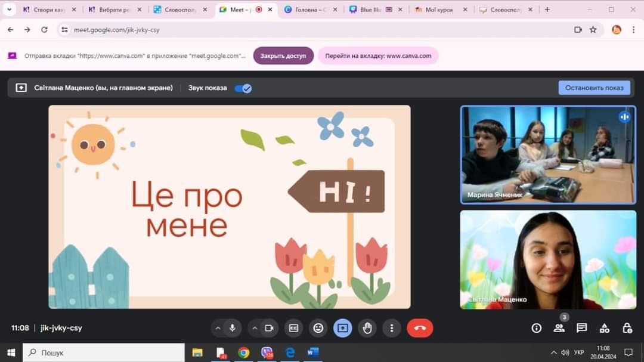Switch to the 'Мої курси' browser tab

[x=438, y=10]
